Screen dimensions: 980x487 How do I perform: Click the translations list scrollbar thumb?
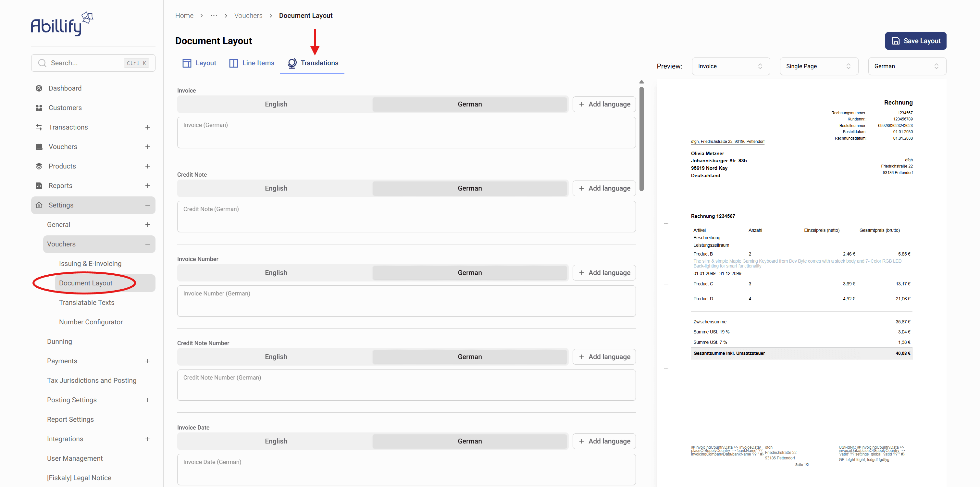click(641, 139)
